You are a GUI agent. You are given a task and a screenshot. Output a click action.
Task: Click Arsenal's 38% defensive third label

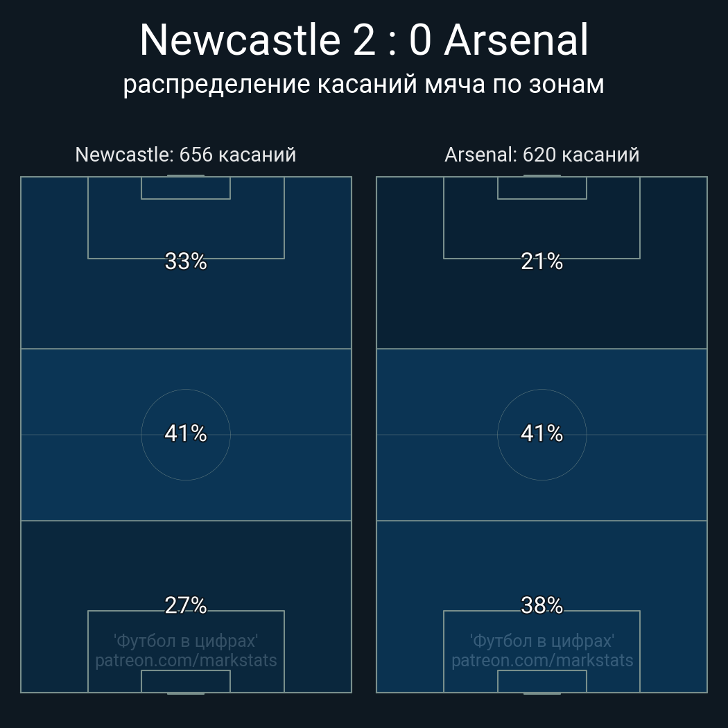click(541, 605)
